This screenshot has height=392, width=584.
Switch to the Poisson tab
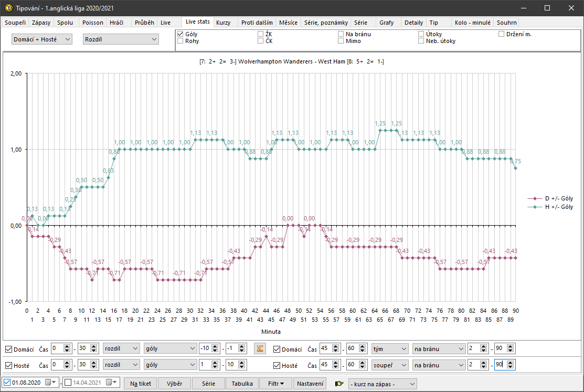point(93,23)
